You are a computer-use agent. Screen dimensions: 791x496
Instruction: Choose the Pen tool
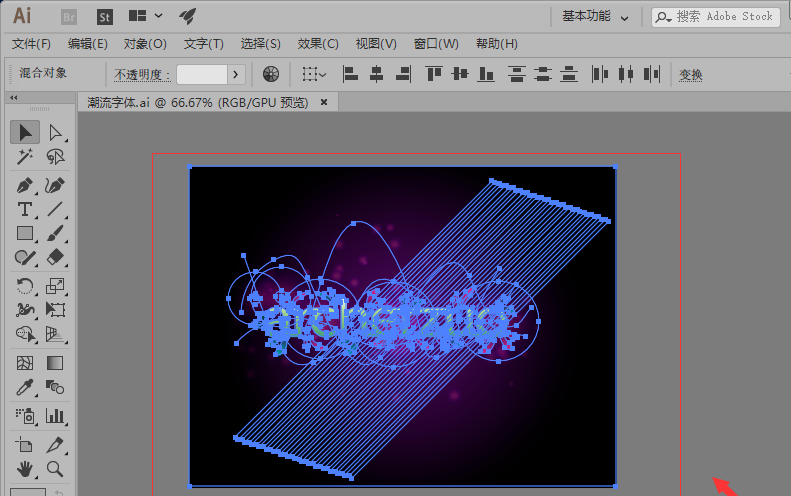point(25,185)
